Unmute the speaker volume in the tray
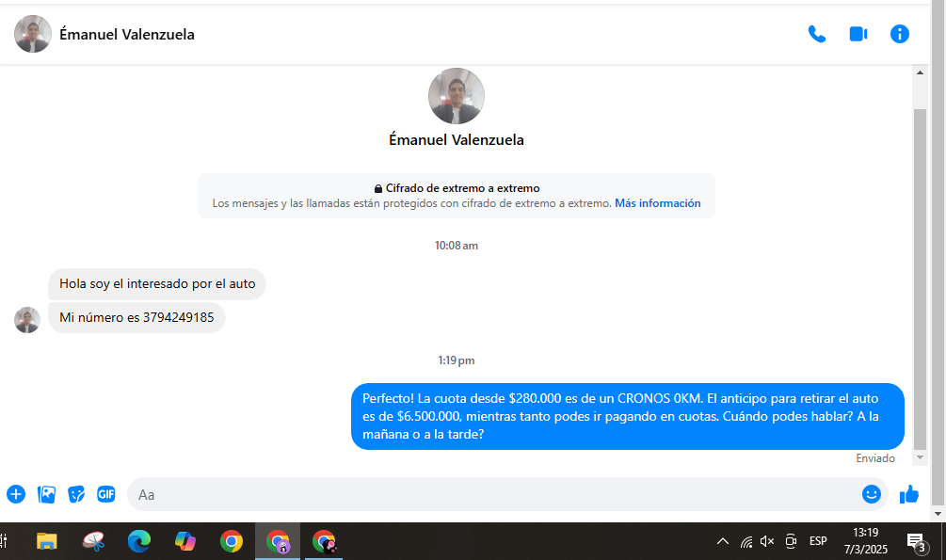This screenshot has height=560, width=946. (767, 541)
